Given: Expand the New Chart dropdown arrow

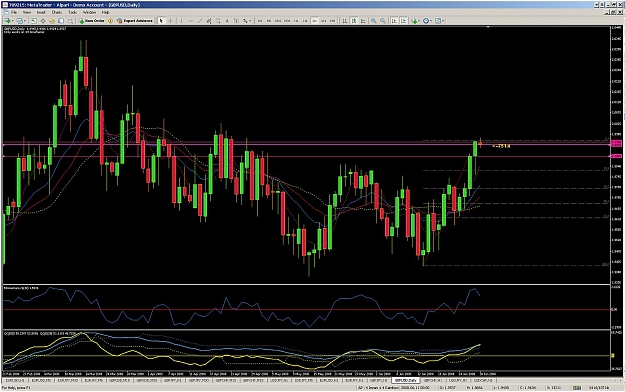Looking at the screenshot, I should pos(13,21).
